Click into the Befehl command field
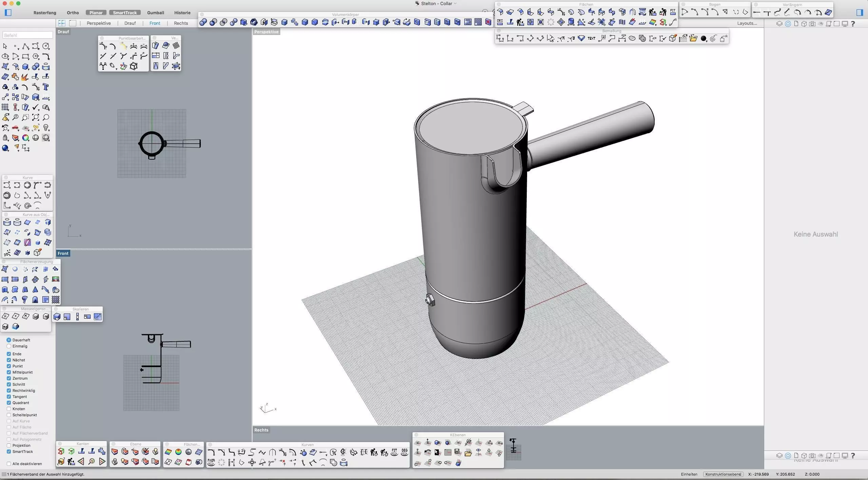Screen dimensions: 868x480 click(28, 35)
